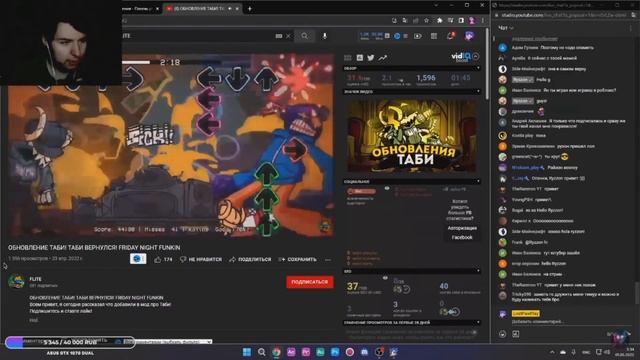This screenshot has width=640, height=360.
Task: Click the chat panel scrollbar
Action: [637, 292]
